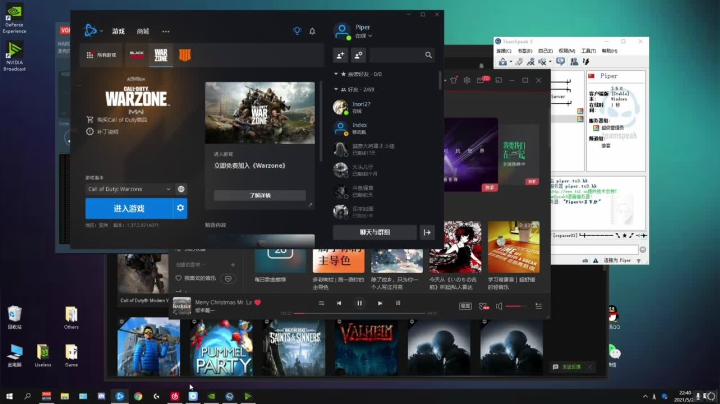This screenshot has height=404, width=720.
Task: Click the Pummel Party game tile
Action: [x=223, y=348]
